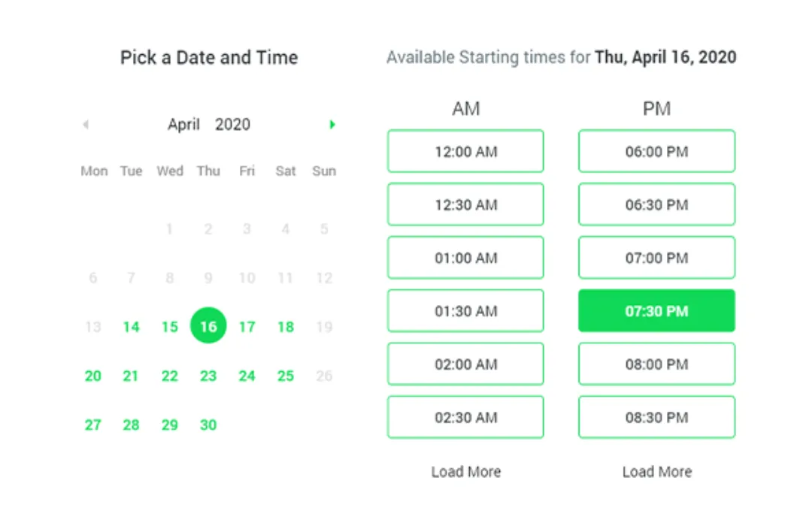
Task: Select April 18 on the calendar
Action: tap(286, 327)
